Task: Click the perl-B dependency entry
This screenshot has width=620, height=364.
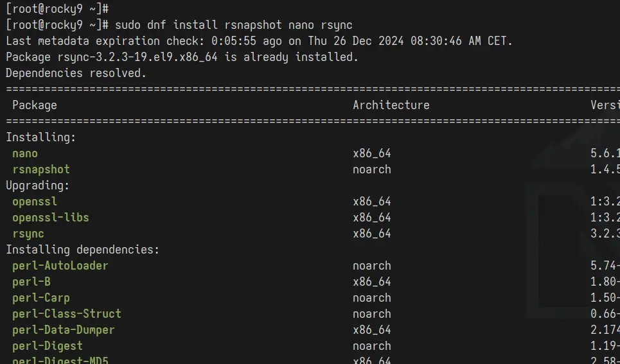Action: tap(31, 282)
